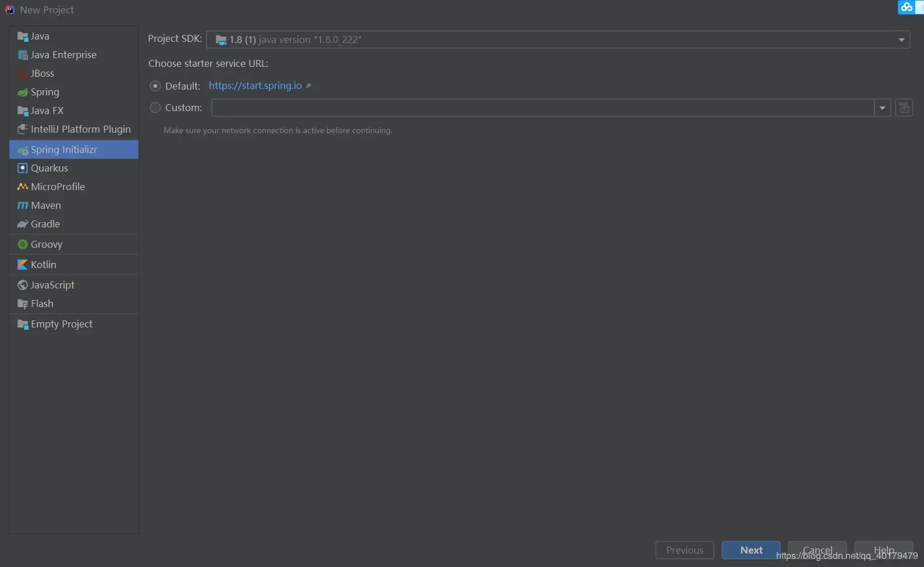
Task: Click the blue cloud icon at top right
Action: click(x=907, y=7)
